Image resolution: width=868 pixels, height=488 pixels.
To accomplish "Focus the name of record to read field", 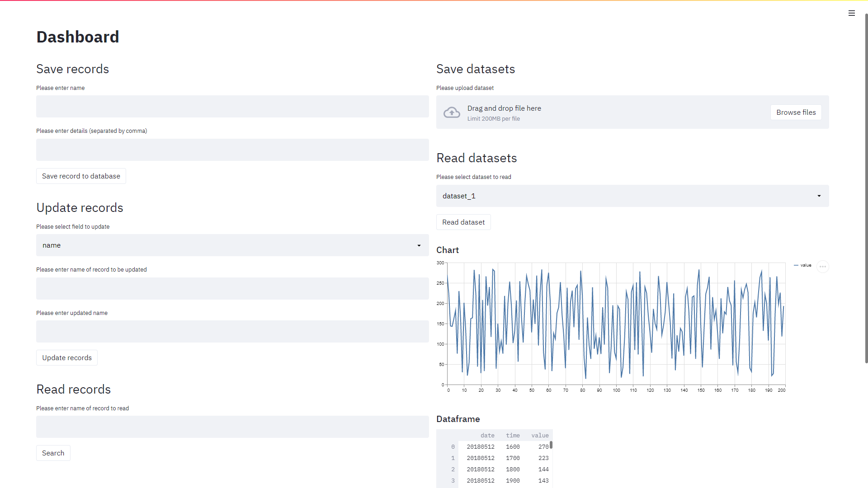I will (x=232, y=427).
